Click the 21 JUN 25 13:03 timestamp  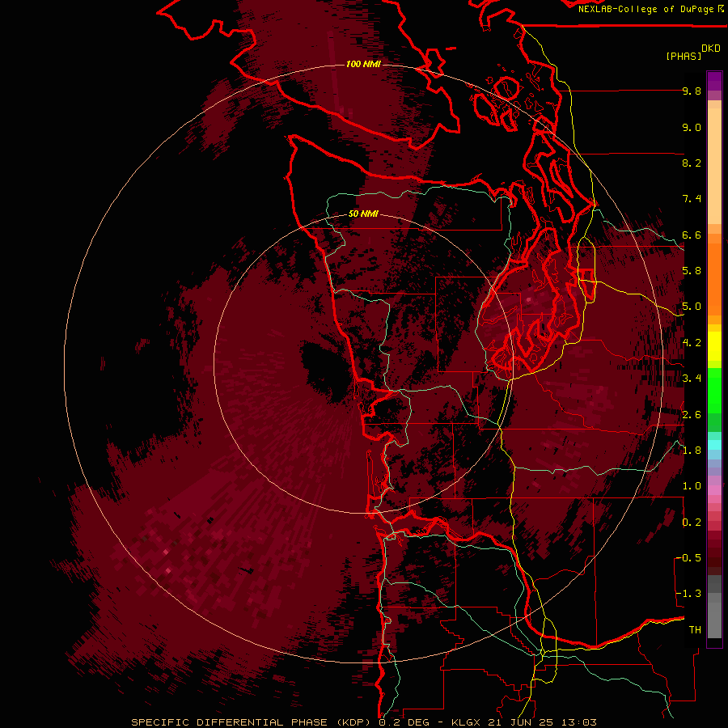tap(542, 722)
